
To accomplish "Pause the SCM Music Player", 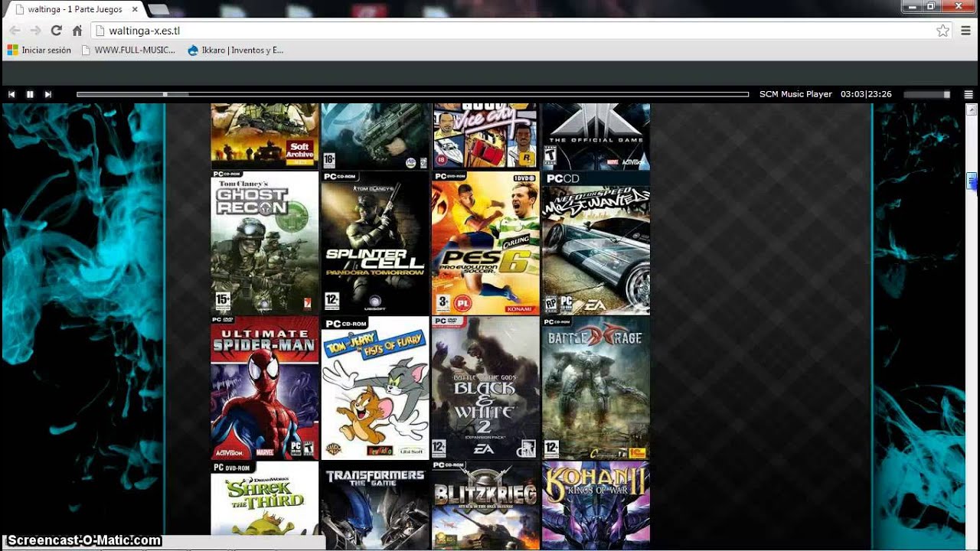I will [30, 94].
